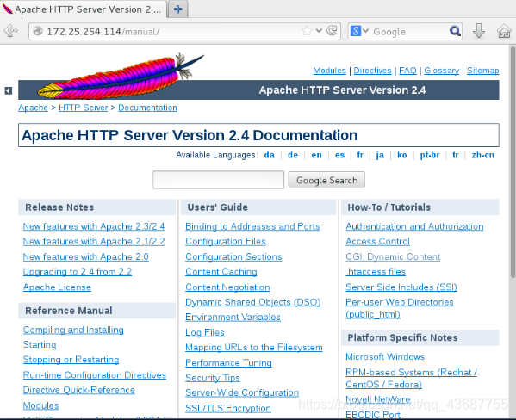This screenshot has width=516, height=420.
Task: Switch language to ja
Action: tap(380, 155)
